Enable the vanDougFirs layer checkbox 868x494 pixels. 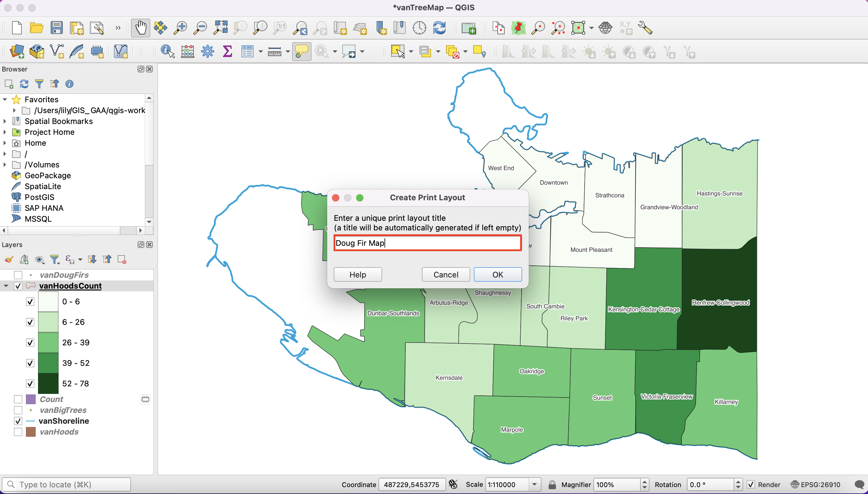[x=18, y=275]
